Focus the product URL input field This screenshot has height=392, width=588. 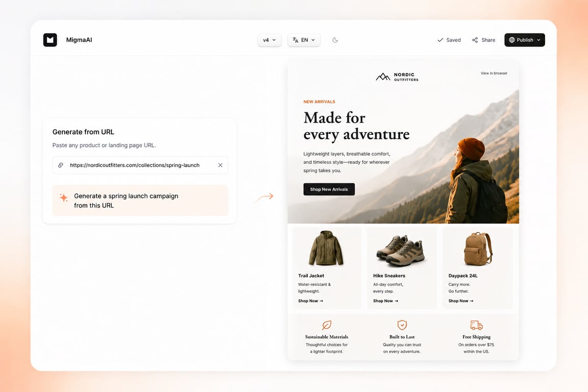coord(140,165)
